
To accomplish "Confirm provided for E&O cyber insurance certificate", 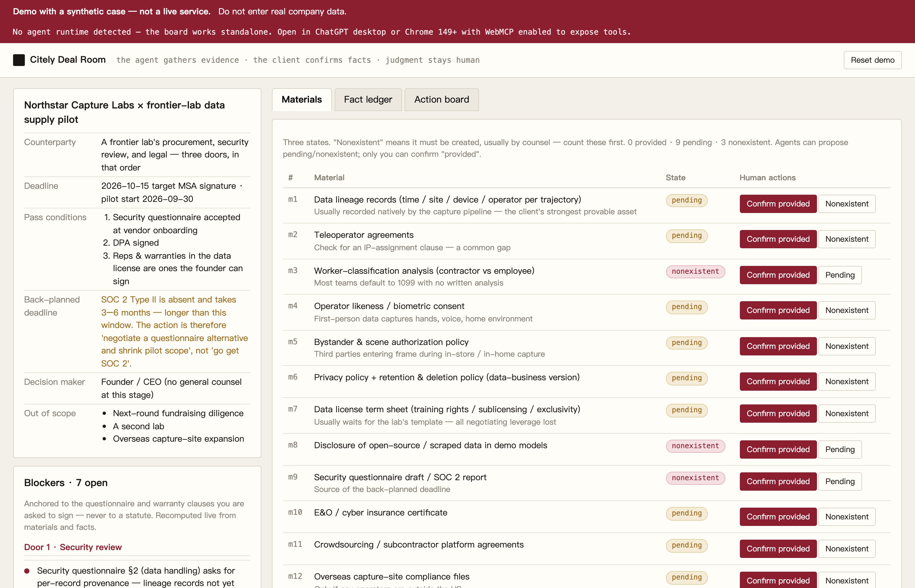I will coord(778,516).
